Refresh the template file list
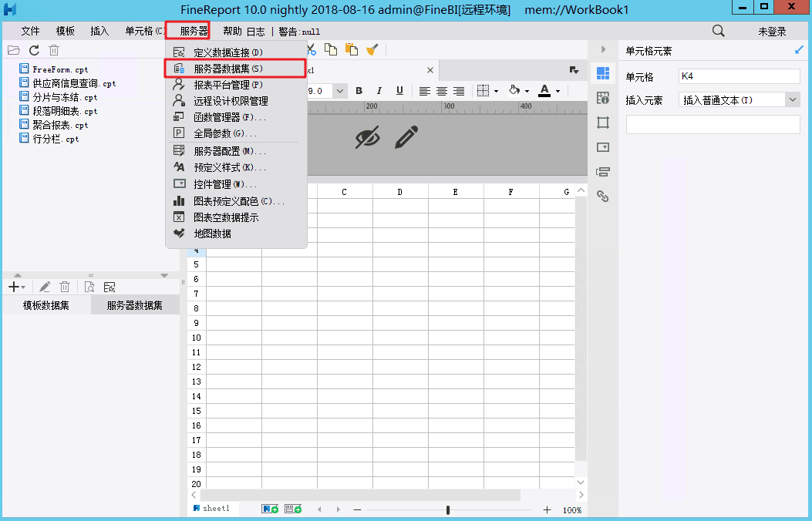The height and width of the screenshot is (521, 812). (34, 50)
